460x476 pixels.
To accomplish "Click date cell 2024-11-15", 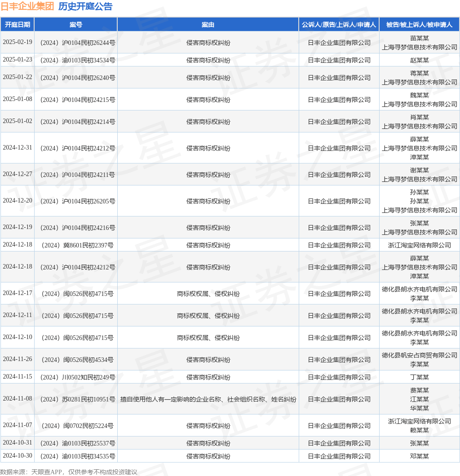I will click(x=18, y=376).
